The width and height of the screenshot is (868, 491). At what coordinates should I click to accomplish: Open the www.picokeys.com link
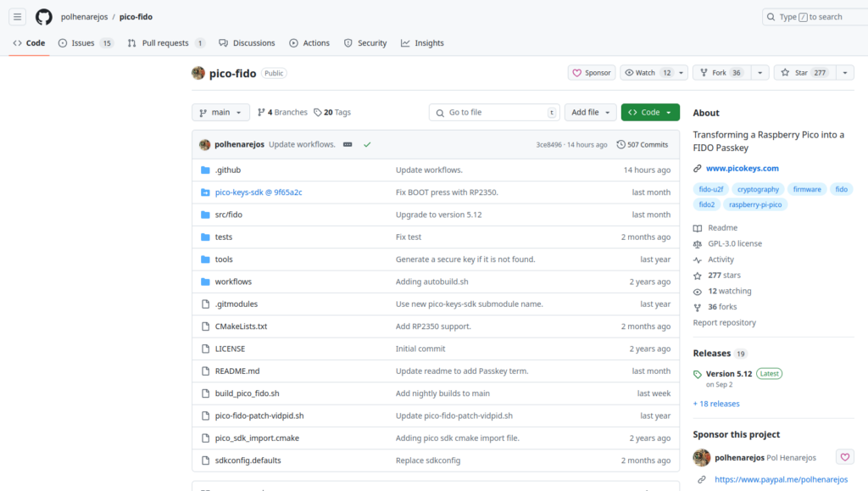tap(742, 168)
